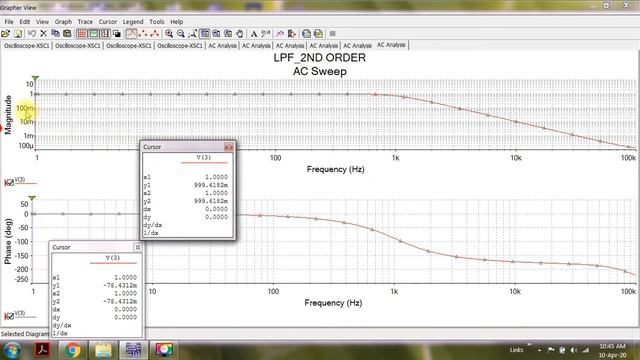Click the Zoom Out magnifier icon

click(181, 34)
